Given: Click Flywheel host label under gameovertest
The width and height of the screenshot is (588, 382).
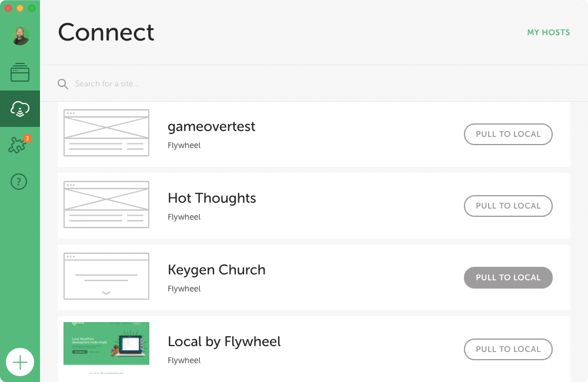Looking at the screenshot, I should 184,145.
